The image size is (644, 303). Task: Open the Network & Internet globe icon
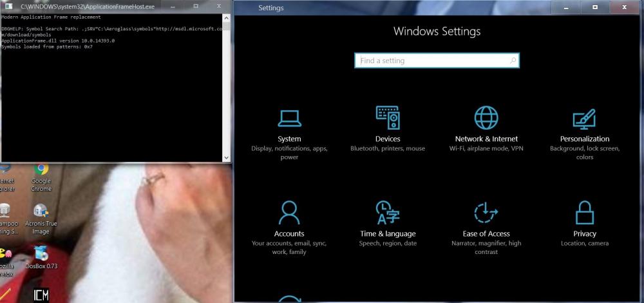tap(486, 118)
